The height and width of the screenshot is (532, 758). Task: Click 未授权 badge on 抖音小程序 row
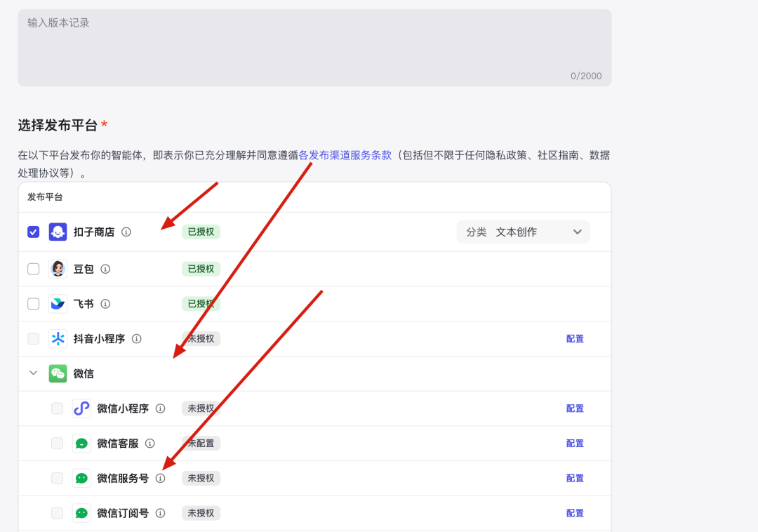point(201,339)
